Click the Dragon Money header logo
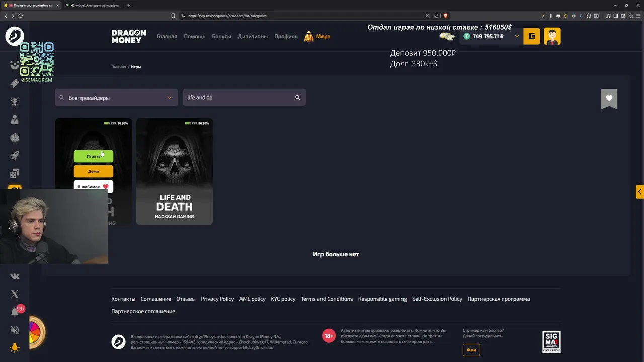Image resolution: width=644 pixels, height=362 pixels. [x=129, y=36]
